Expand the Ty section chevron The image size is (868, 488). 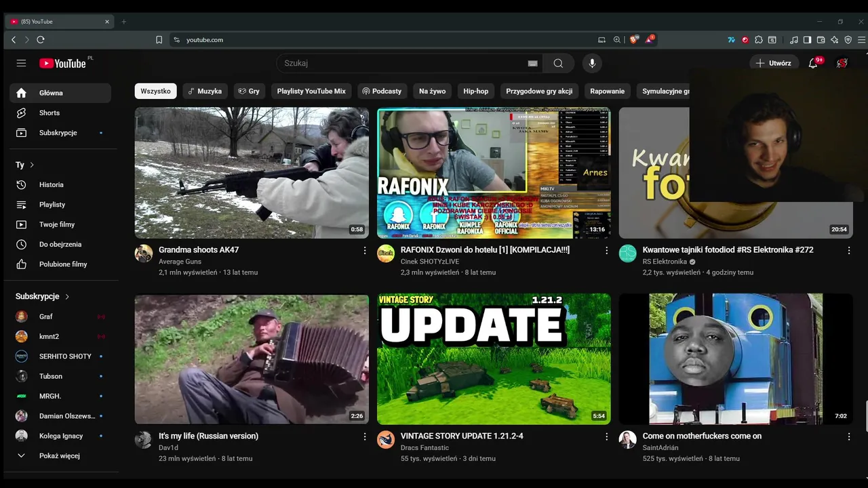(x=31, y=165)
